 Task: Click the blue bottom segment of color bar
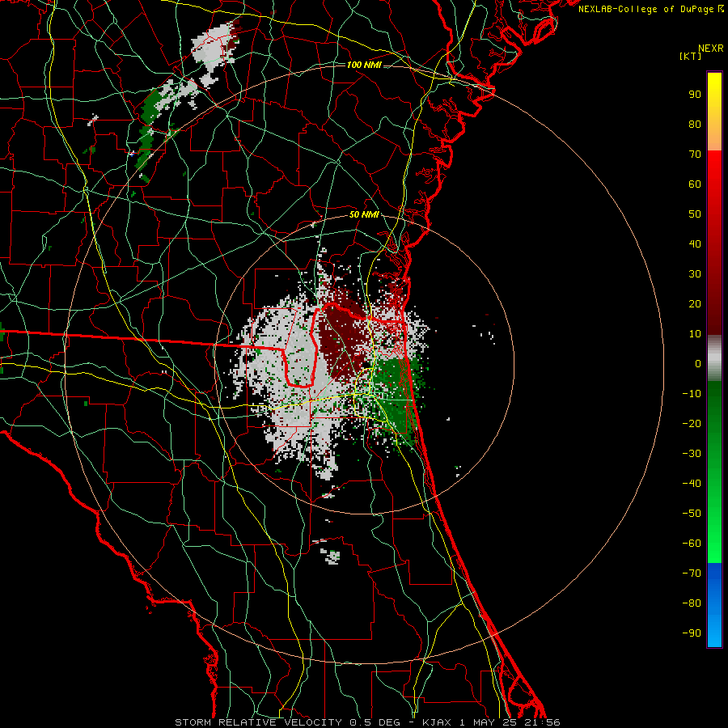point(714,604)
